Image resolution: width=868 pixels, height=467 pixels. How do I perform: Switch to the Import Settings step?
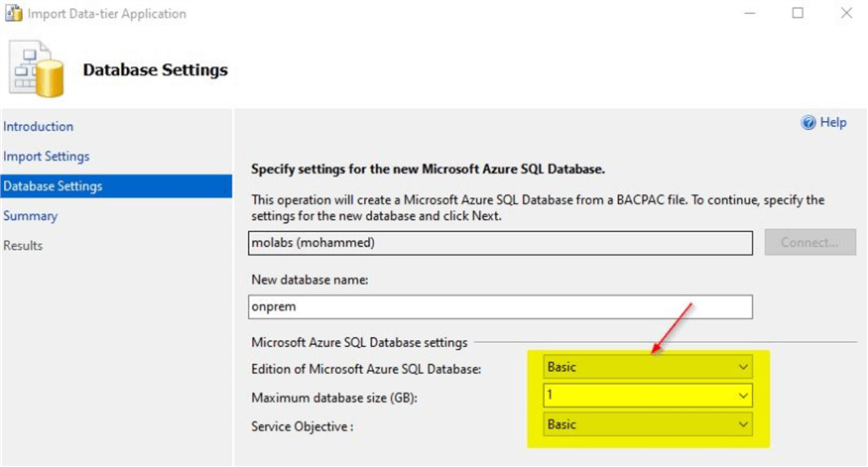click(x=47, y=157)
